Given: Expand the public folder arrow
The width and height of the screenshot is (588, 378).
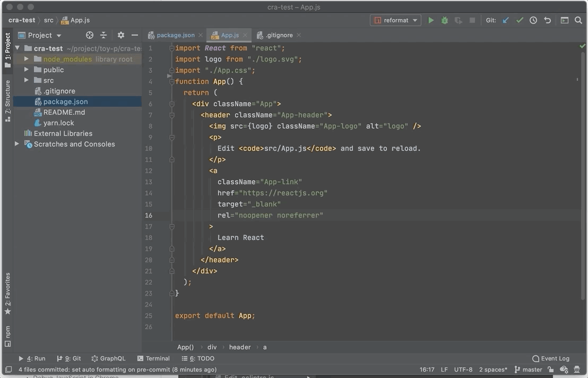Looking at the screenshot, I should tap(27, 70).
